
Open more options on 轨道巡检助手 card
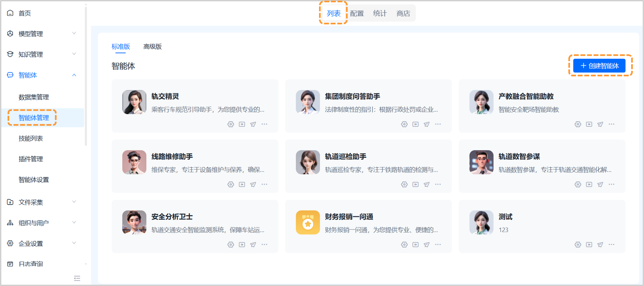[438, 184]
